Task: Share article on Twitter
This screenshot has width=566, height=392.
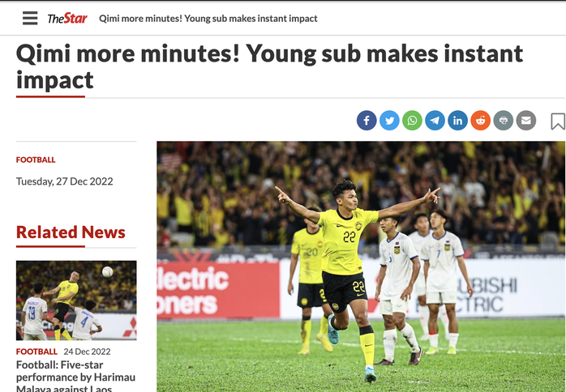Action: 389,121
